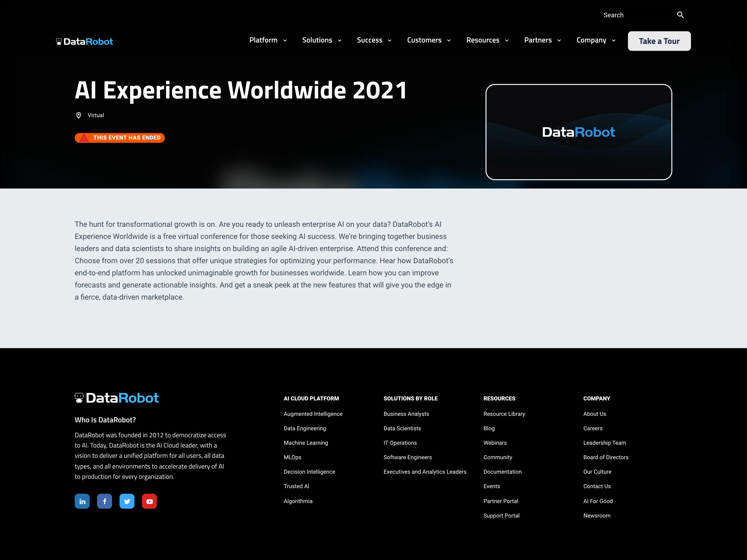Expand the Resources dropdown menu

(x=487, y=40)
